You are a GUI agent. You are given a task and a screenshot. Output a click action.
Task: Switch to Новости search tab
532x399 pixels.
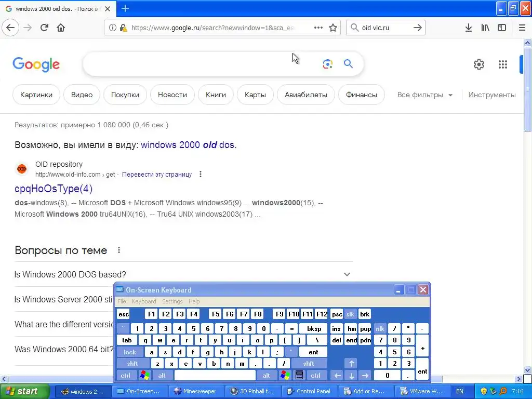click(x=172, y=95)
